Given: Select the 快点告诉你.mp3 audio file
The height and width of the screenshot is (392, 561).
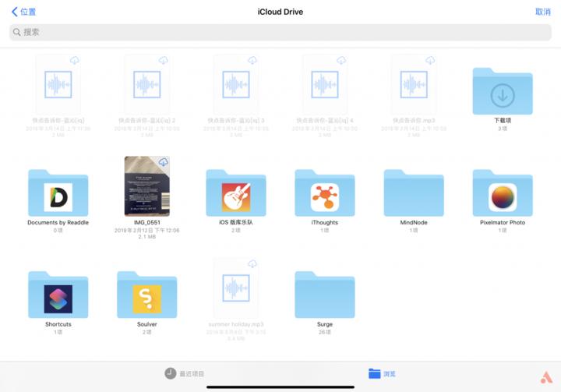Looking at the screenshot, I should point(414,84).
